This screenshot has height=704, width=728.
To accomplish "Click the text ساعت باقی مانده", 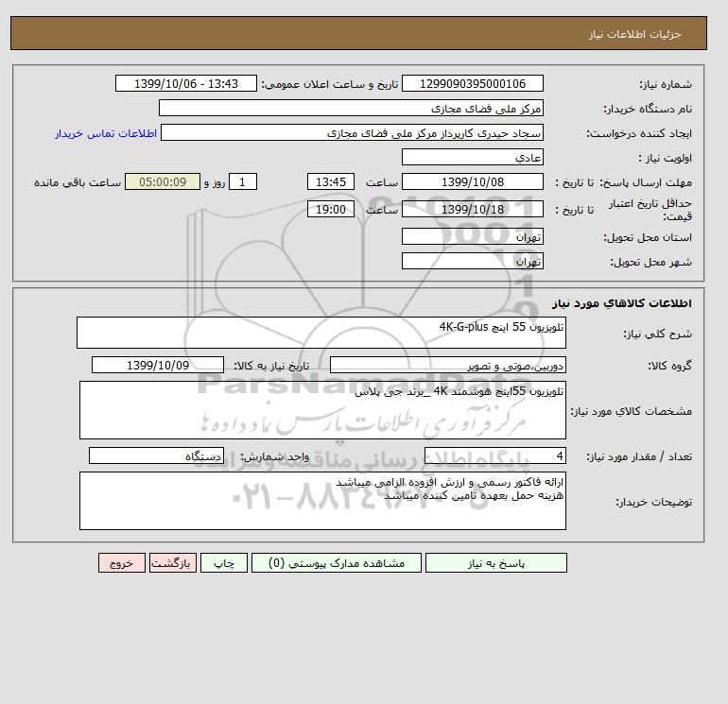I will pyautogui.click(x=78, y=182).
